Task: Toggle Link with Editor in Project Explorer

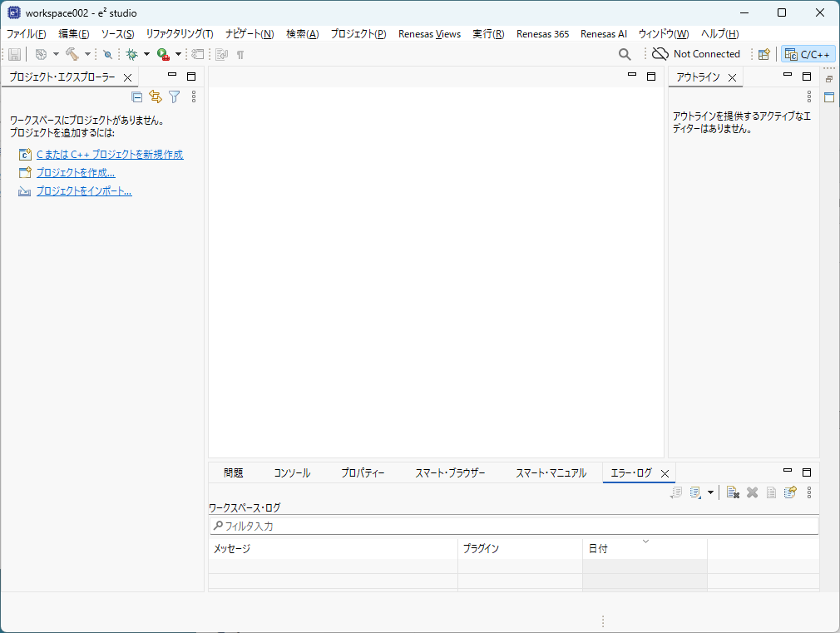Action: (156, 96)
